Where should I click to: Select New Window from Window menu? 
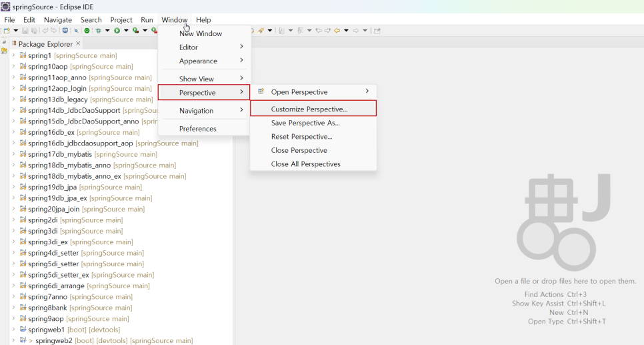click(204, 34)
